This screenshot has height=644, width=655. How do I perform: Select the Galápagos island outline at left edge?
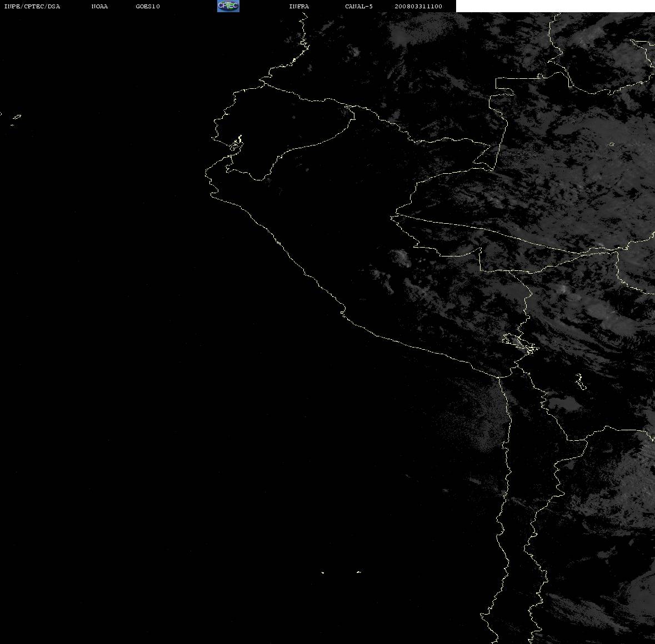pos(16,118)
